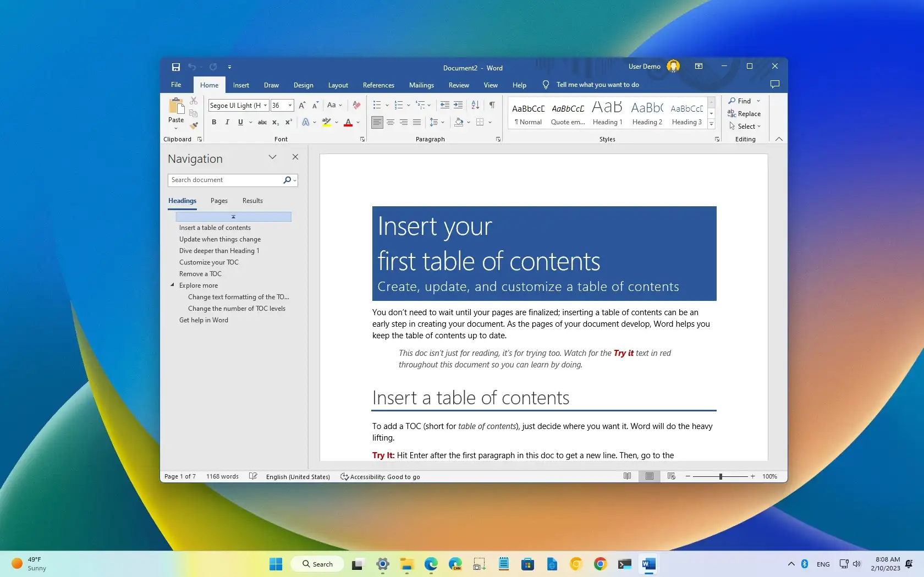
Task: Switch to Read Mode in status bar
Action: [x=626, y=476]
